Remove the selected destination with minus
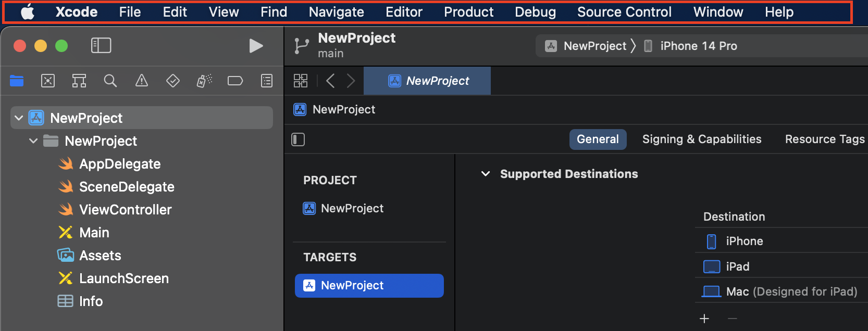 [733, 319]
